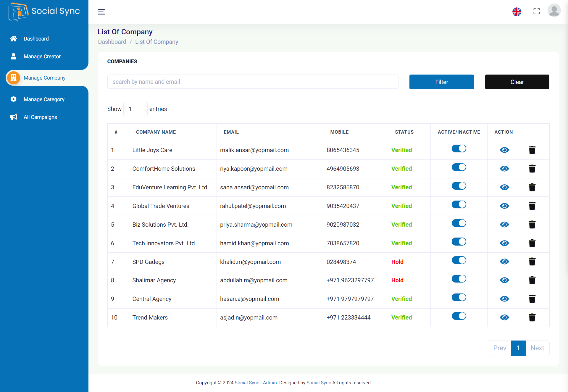Open the user profile avatar menu

coord(554,10)
